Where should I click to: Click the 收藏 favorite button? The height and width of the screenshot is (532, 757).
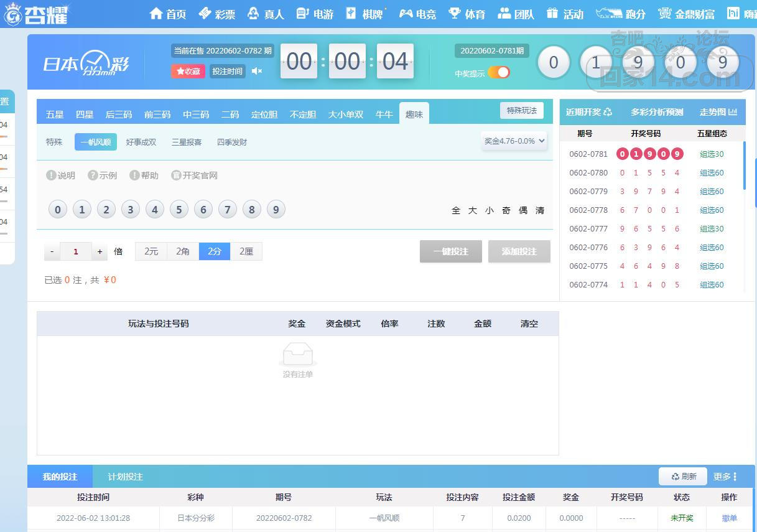click(188, 72)
